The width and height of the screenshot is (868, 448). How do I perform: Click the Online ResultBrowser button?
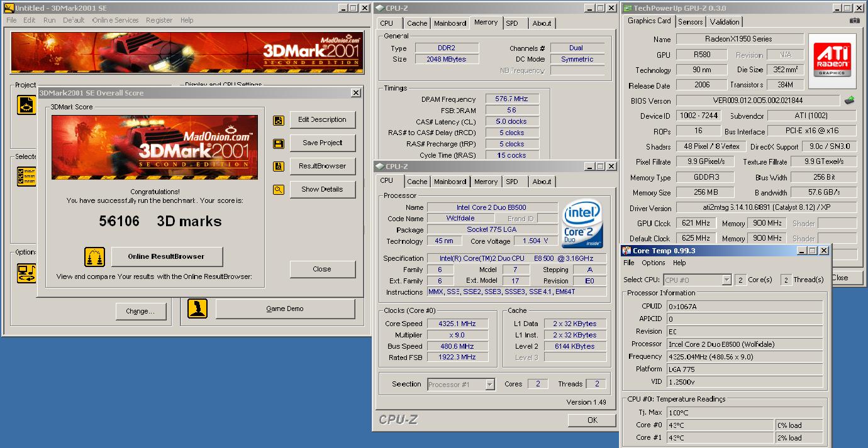(166, 257)
